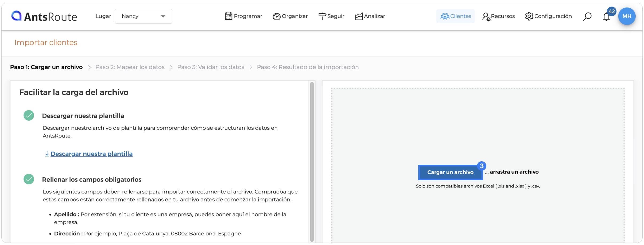
Task: Open the Lugar dropdown showing Nancy
Action: click(143, 16)
